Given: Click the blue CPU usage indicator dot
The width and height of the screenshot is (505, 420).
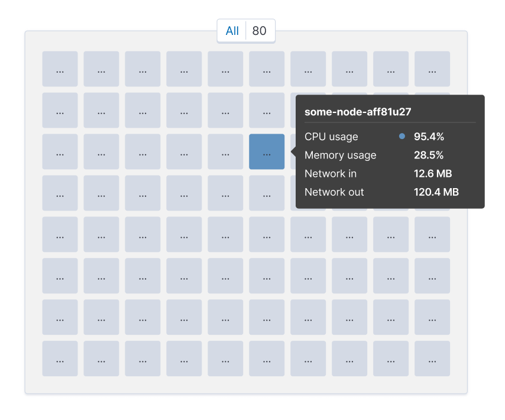Looking at the screenshot, I should 402,136.
